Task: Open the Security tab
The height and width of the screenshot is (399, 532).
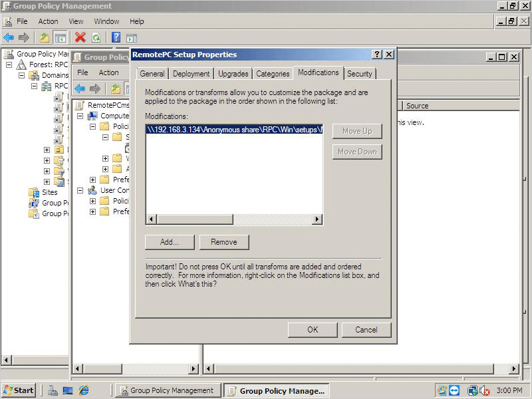Action: click(359, 74)
